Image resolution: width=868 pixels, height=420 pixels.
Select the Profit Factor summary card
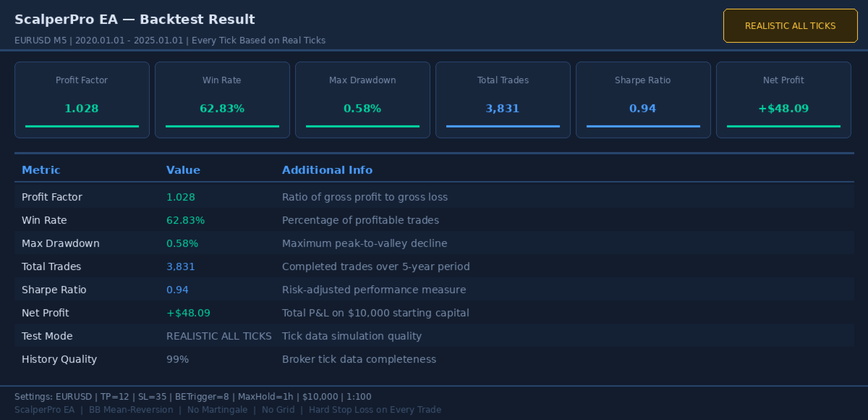[x=82, y=99]
